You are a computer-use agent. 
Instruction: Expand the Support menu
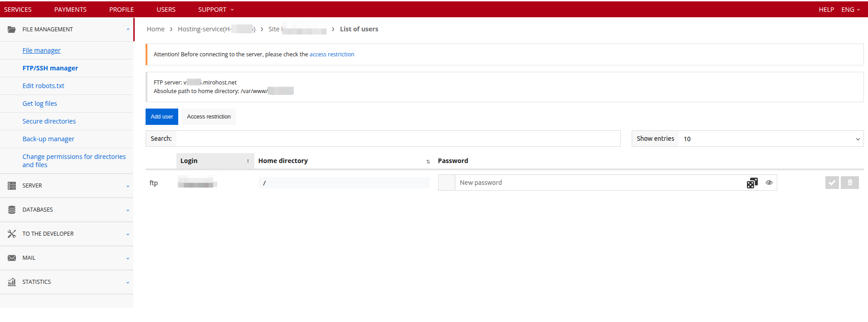click(x=215, y=10)
